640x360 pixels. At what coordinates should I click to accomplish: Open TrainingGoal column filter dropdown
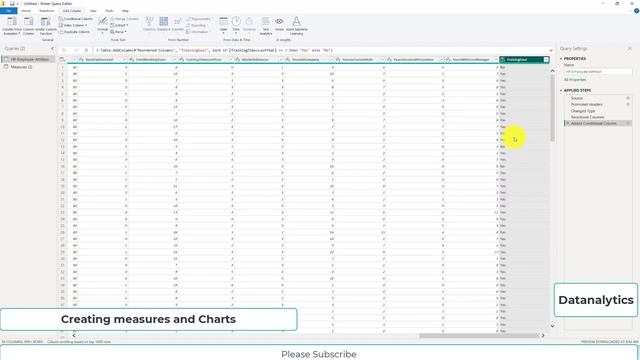click(546, 60)
